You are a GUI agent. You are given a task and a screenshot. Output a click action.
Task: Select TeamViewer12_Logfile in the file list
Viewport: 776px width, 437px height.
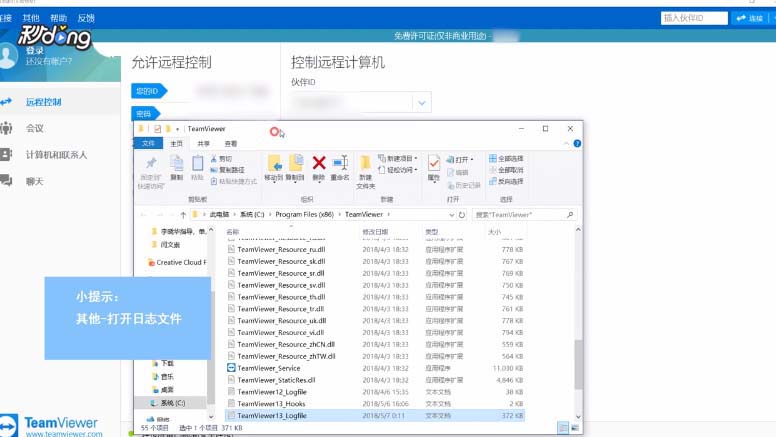pos(375,392)
